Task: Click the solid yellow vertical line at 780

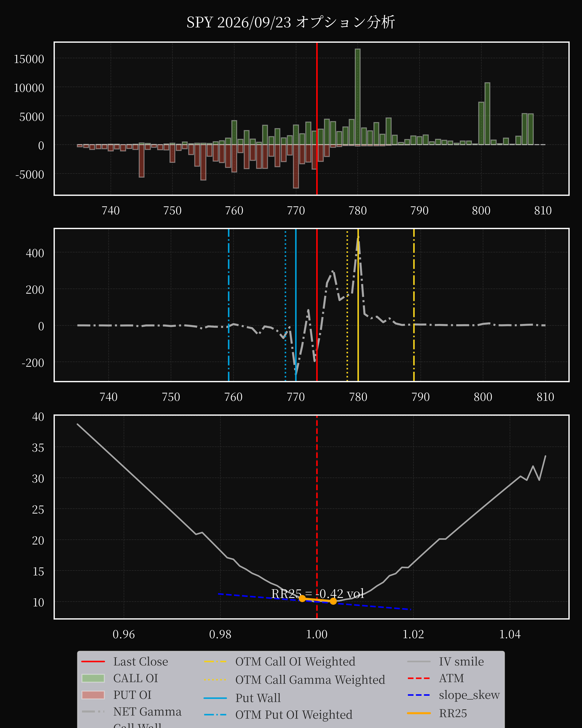Action: point(358,305)
